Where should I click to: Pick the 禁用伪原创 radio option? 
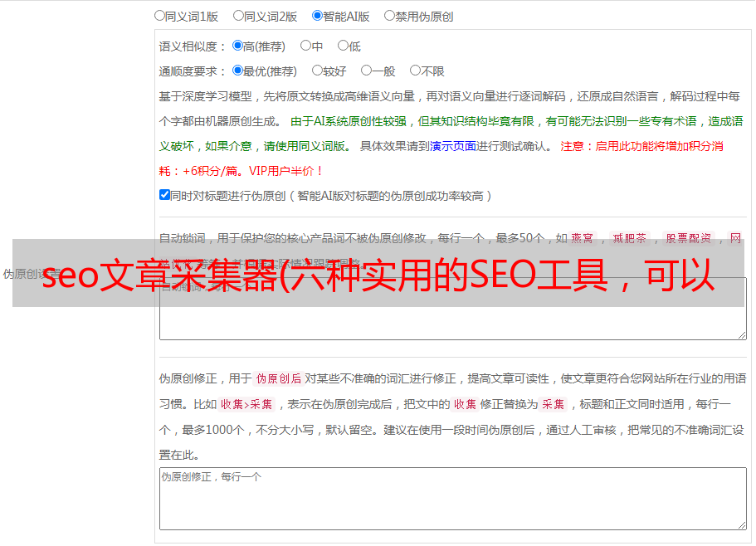click(389, 15)
